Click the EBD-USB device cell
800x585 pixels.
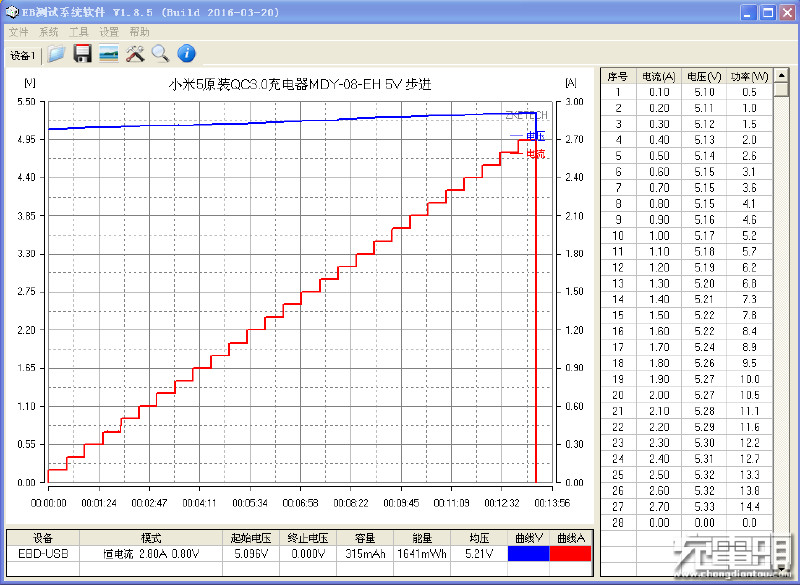coord(43,552)
